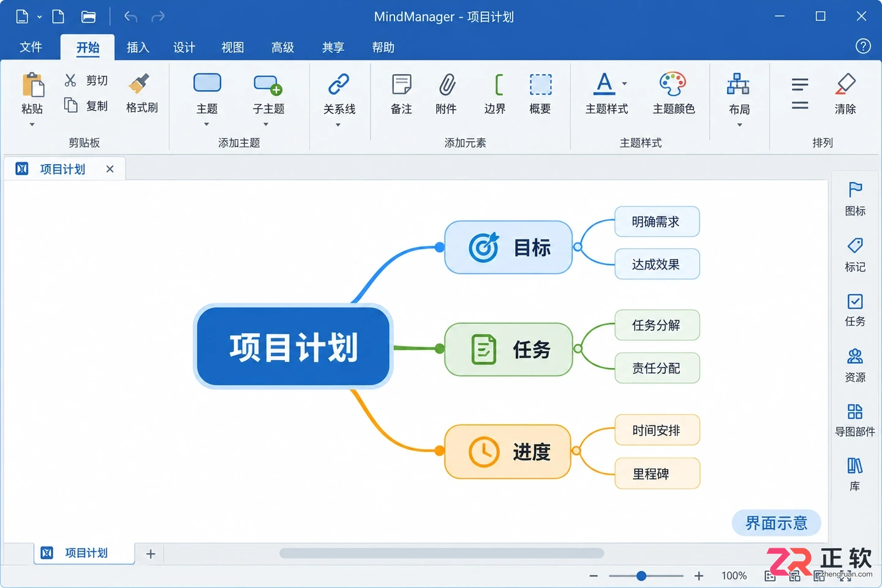Open the 库 library panel
This screenshot has height=588, width=882.
click(x=855, y=466)
